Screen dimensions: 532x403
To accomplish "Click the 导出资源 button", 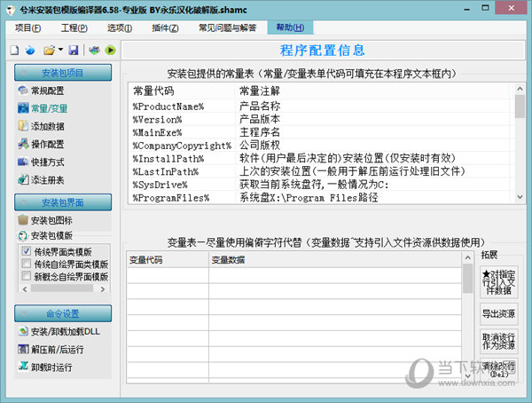I will tap(497, 313).
